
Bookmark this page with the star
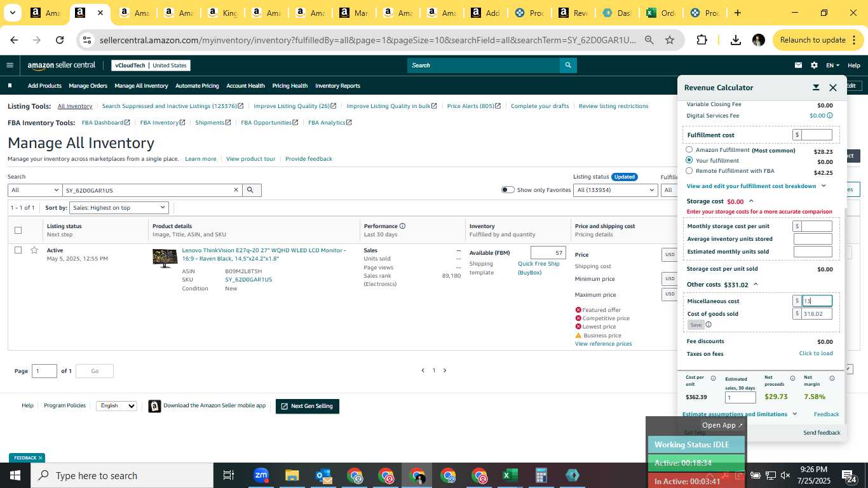[670, 40]
